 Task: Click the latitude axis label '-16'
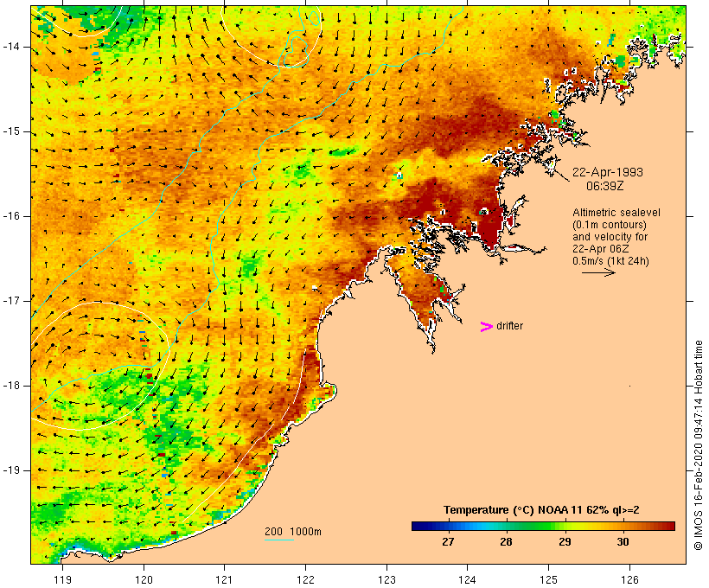[11, 216]
